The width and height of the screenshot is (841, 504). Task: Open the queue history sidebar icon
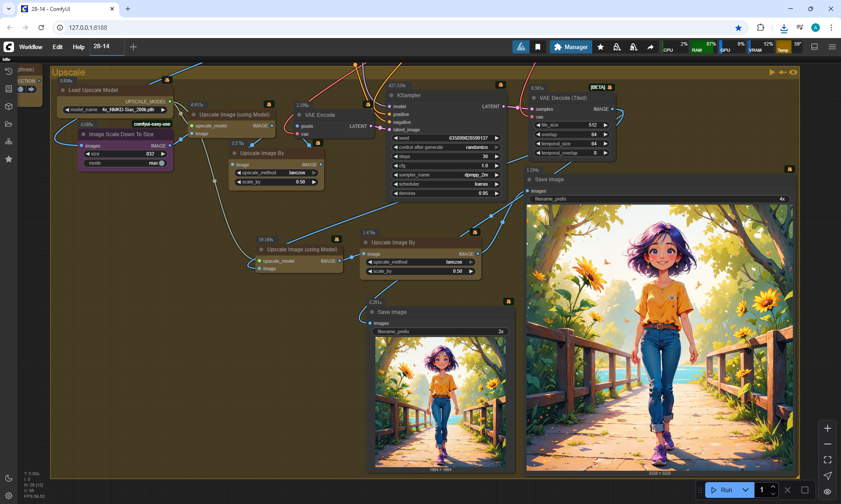[x=8, y=71]
